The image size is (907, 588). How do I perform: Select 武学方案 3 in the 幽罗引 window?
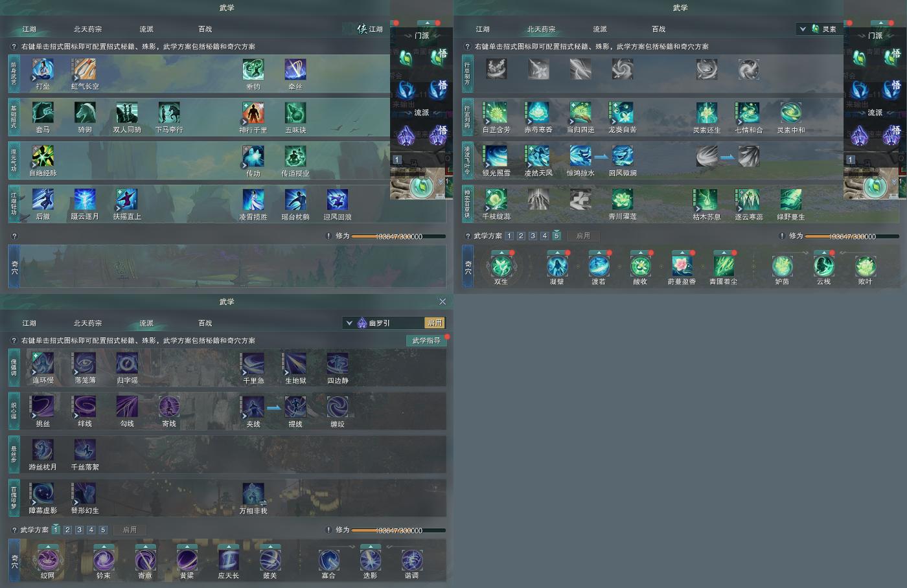click(79, 530)
